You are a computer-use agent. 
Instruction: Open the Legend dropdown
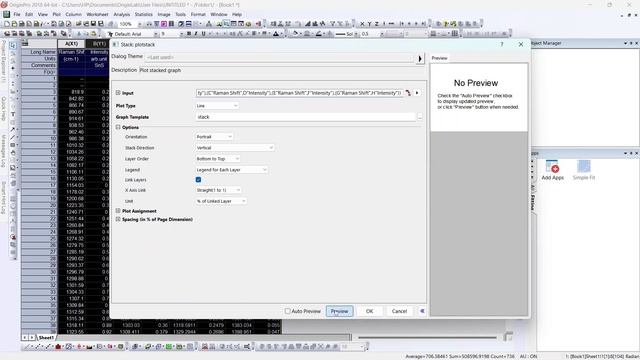click(231, 170)
